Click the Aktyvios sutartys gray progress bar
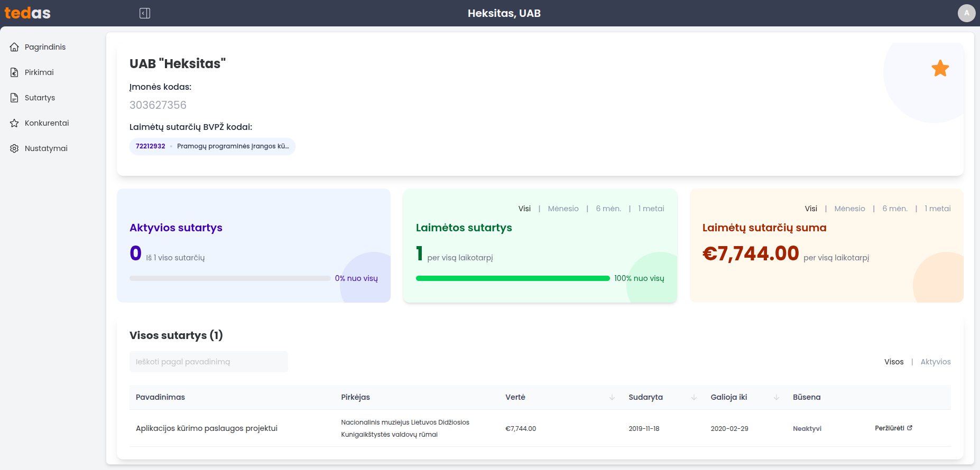The width and height of the screenshot is (980, 470). (x=230, y=278)
